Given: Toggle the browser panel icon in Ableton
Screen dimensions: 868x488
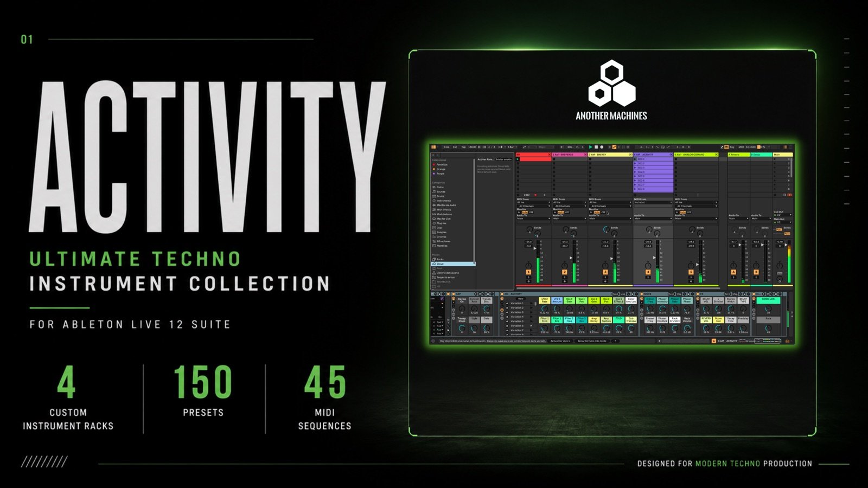Looking at the screenshot, I should (x=433, y=147).
